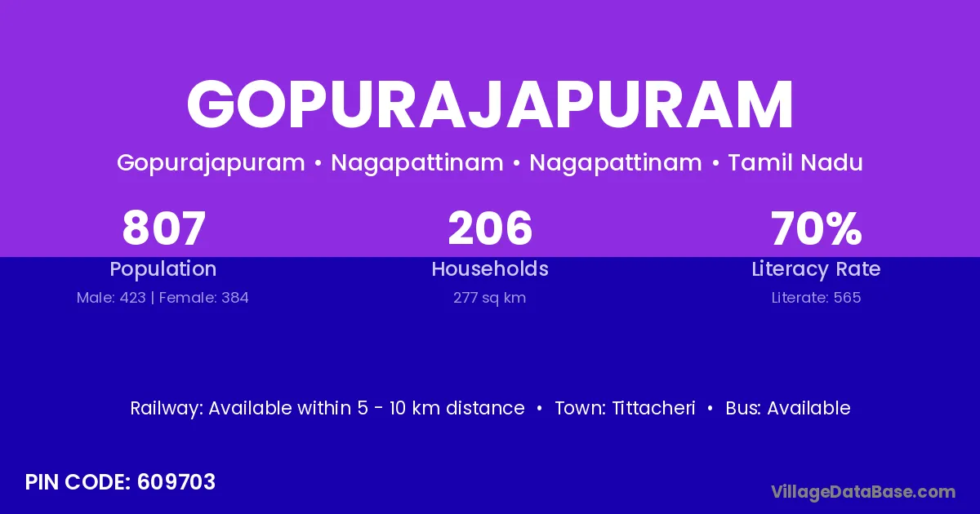Select the Literacy Rate label
This screenshot has height=514, width=980.
[816, 269]
